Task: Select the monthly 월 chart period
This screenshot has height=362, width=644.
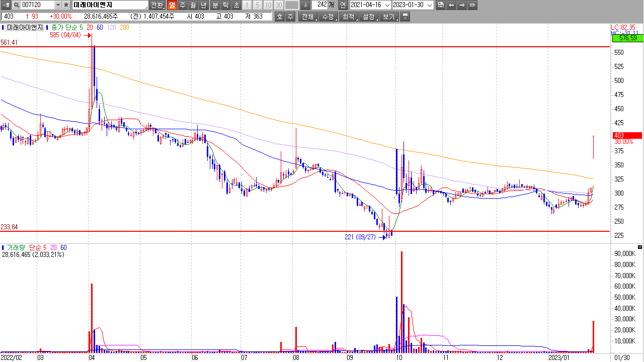Action: click(x=193, y=5)
